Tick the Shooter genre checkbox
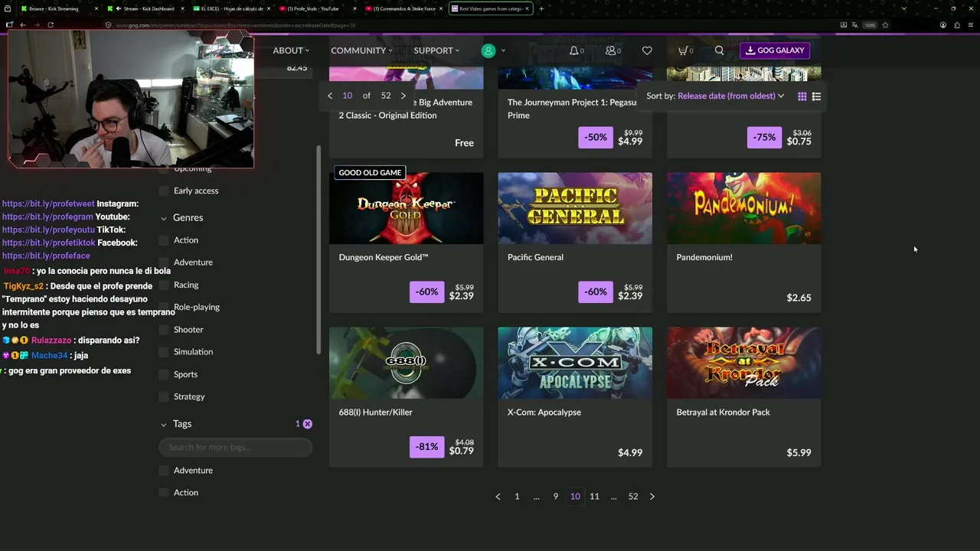The width and height of the screenshot is (980, 551). tap(164, 330)
